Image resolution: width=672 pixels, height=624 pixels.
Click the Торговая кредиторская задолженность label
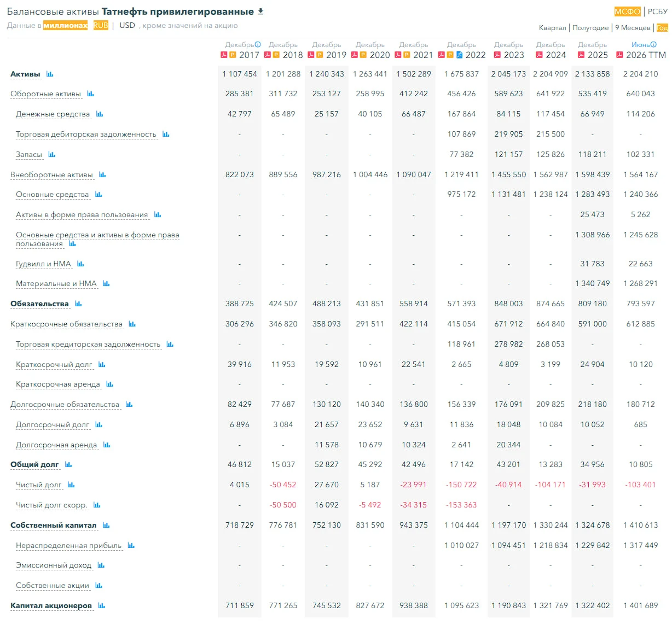pos(88,344)
